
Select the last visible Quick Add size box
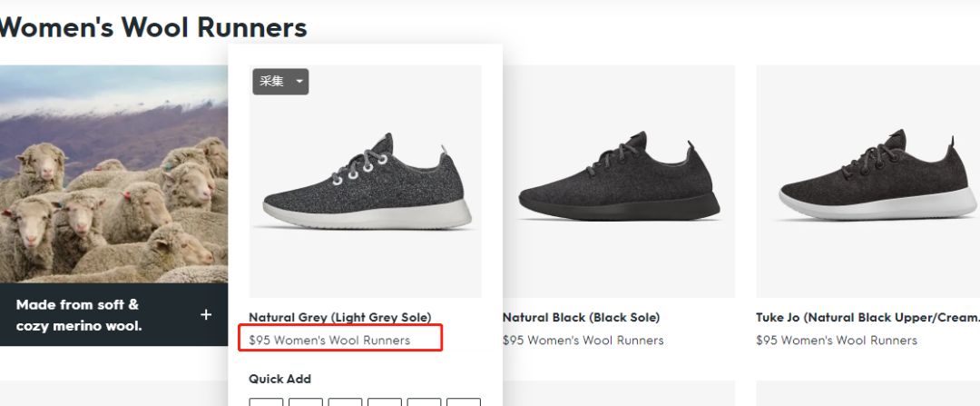coord(464,401)
